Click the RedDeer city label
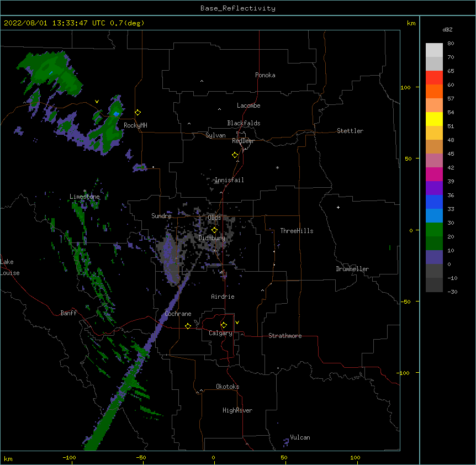 tap(243, 141)
